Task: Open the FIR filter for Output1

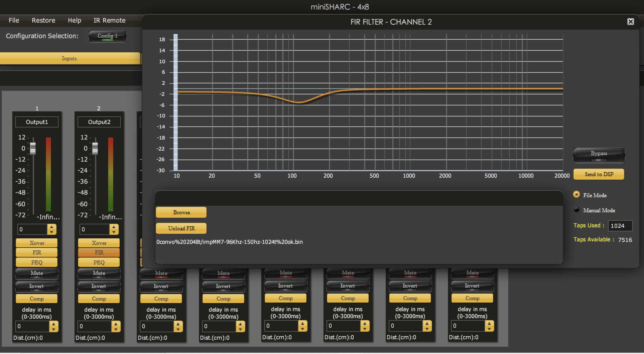Action: [x=37, y=252]
